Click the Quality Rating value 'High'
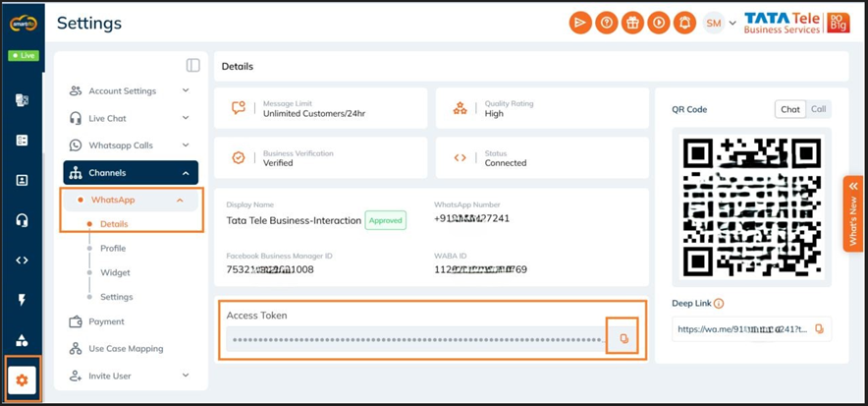The height and width of the screenshot is (406, 868). [x=494, y=114]
